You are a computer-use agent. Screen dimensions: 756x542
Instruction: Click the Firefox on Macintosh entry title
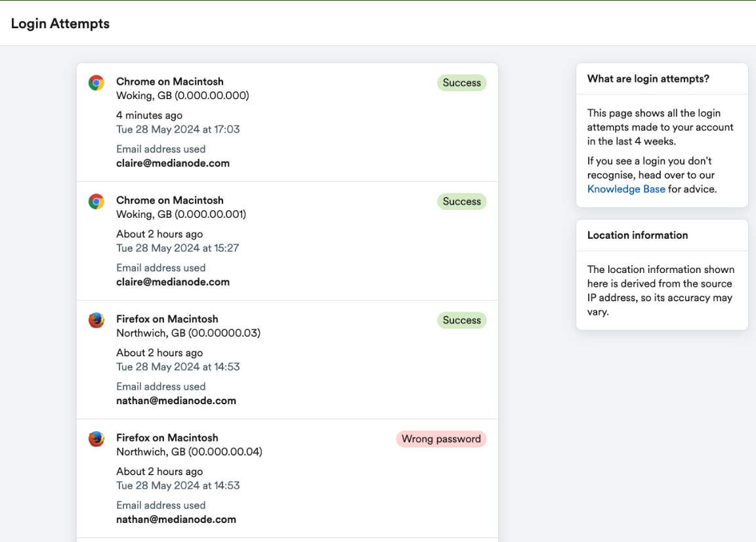pos(167,318)
